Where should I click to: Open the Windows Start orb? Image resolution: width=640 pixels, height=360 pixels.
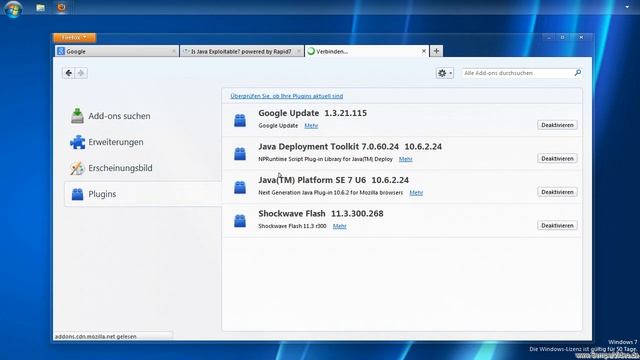13,8
